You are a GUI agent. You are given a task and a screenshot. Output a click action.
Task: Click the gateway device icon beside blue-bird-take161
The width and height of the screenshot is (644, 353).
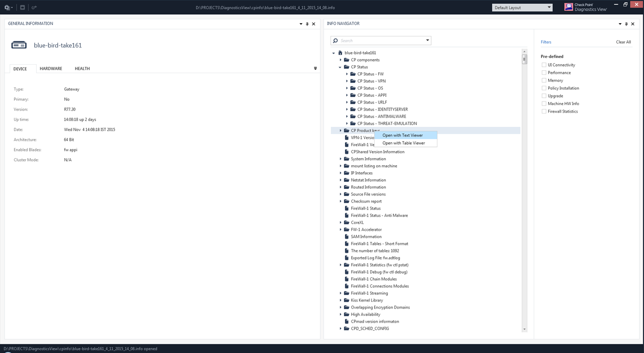coord(19,45)
